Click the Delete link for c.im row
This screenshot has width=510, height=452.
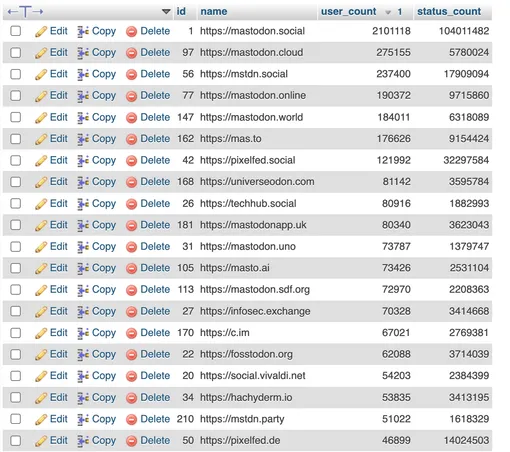pyautogui.click(x=155, y=333)
